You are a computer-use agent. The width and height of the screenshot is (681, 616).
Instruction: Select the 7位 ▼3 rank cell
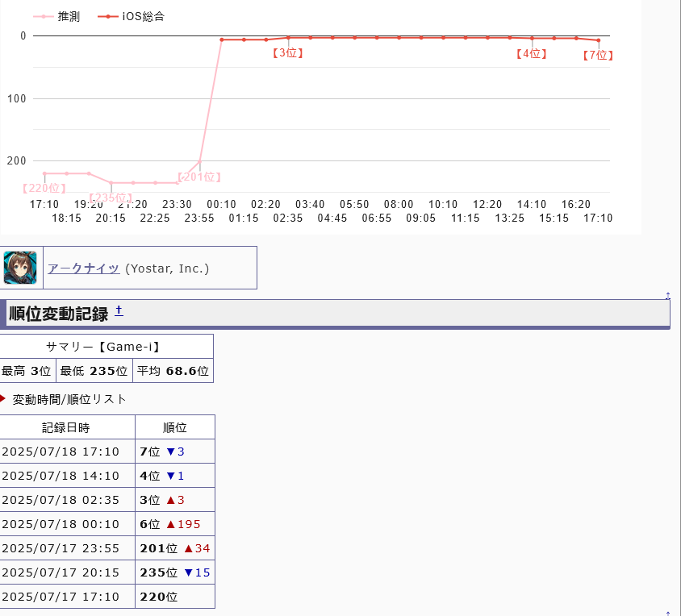[x=175, y=452]
